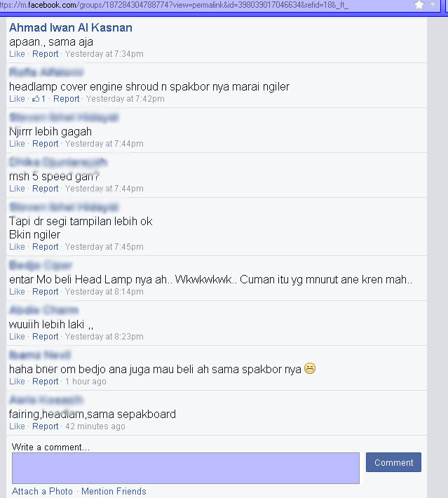Like the 'Njirrr lebih gagah' comment
The image size is (448, 498).
pyautogui.click(x=17, y=144)
